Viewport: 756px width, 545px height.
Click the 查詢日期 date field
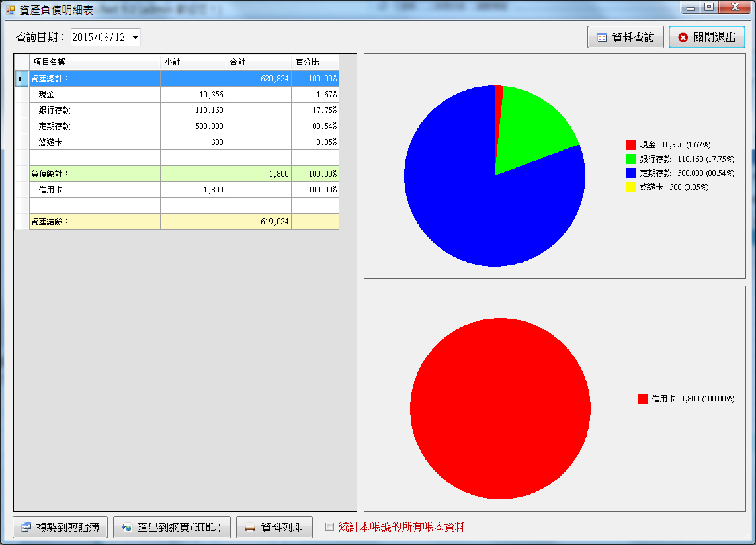99,38
